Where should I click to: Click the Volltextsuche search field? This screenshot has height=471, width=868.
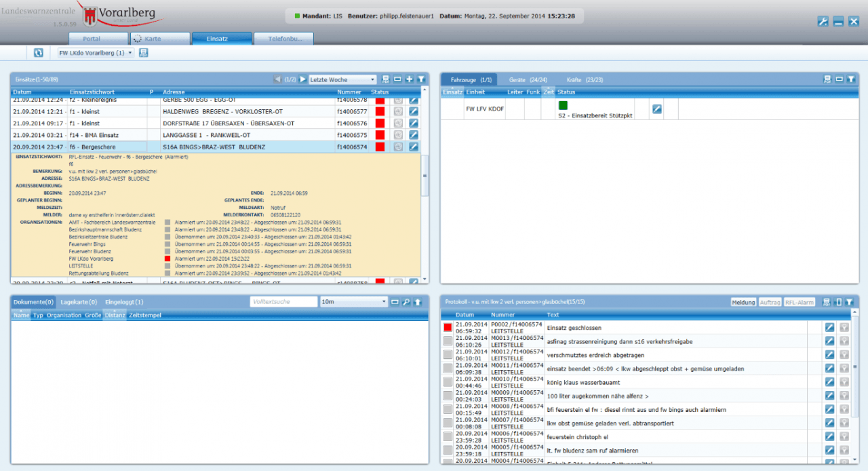pyautogui.click(x=283, y=302)
